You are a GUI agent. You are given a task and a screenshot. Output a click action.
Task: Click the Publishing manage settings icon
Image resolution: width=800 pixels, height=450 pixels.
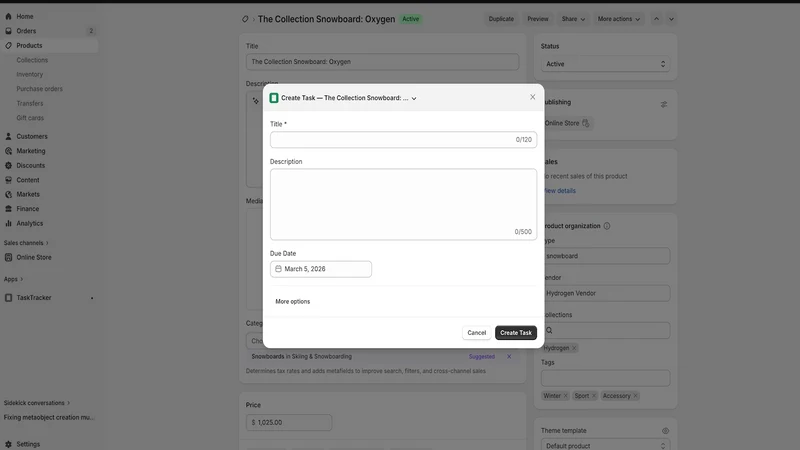664,104
